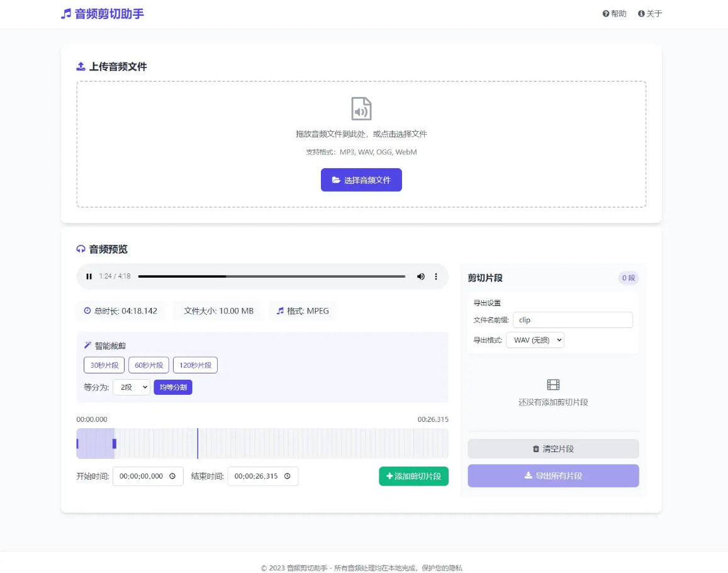Select the 120秒片段 smart-cut preset
The height and width of the screenshot is (573, 728).
(194, 365)
